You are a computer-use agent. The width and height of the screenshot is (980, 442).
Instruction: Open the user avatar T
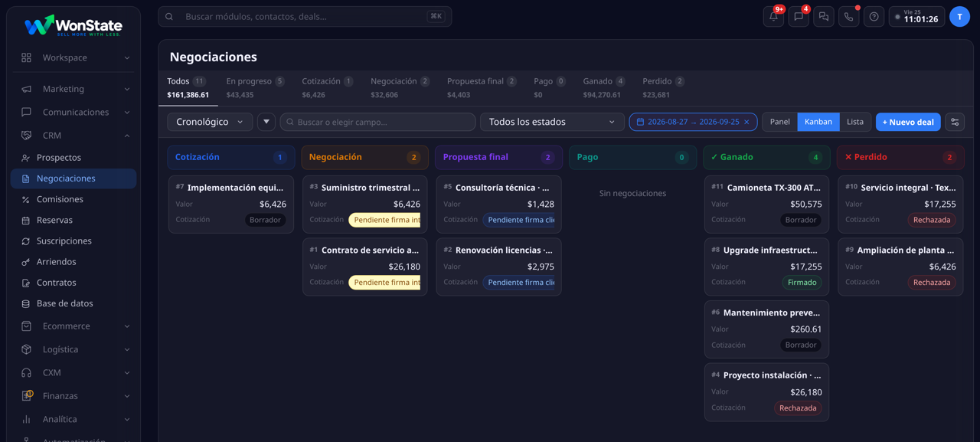pos(959,17)
